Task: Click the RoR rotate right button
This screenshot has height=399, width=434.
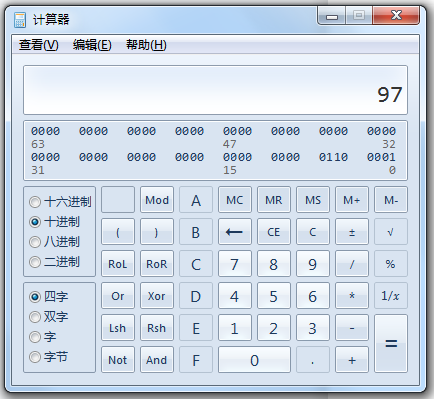Action: coord(157,264)
